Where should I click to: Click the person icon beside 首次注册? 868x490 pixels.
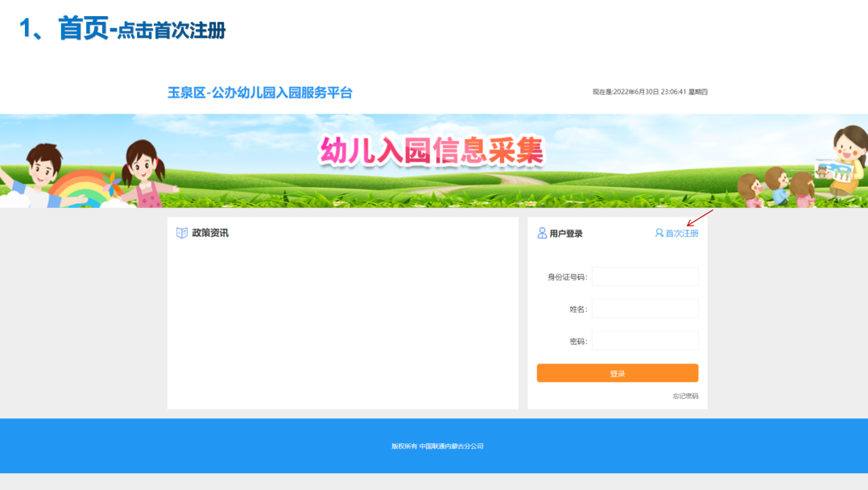point(659,233)
